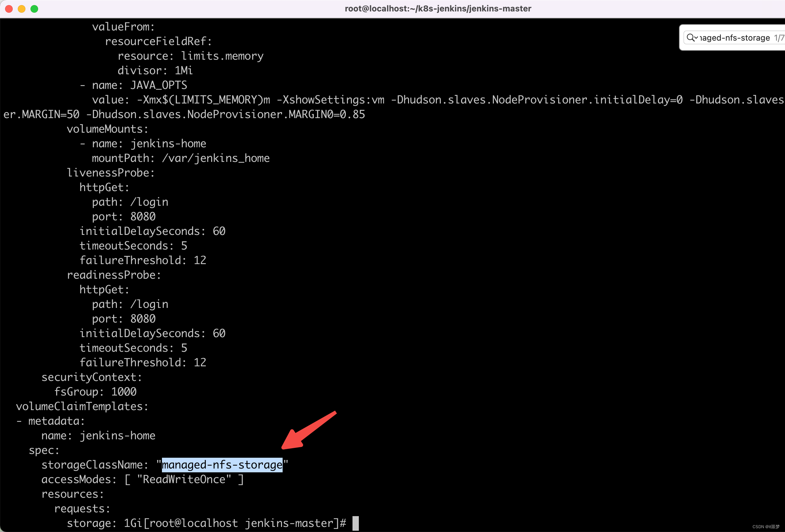Click the 'volumeMounts:' line
The height and width of the screenshot is (532, 785).
(x=107, y=129)
